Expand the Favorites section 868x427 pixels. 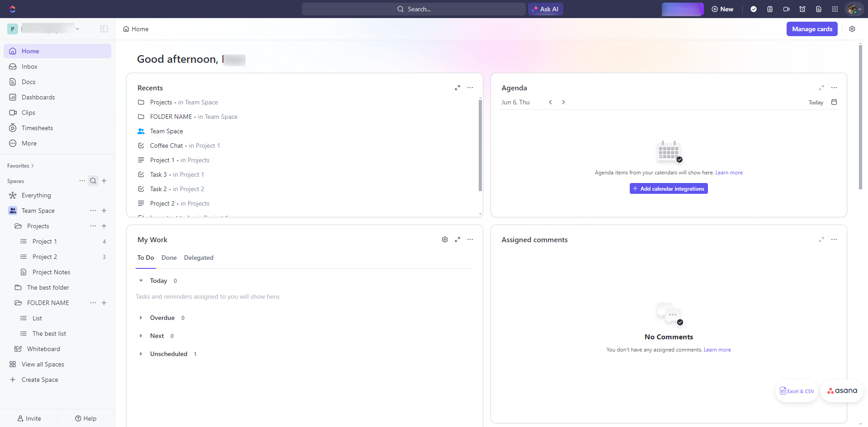20,166
